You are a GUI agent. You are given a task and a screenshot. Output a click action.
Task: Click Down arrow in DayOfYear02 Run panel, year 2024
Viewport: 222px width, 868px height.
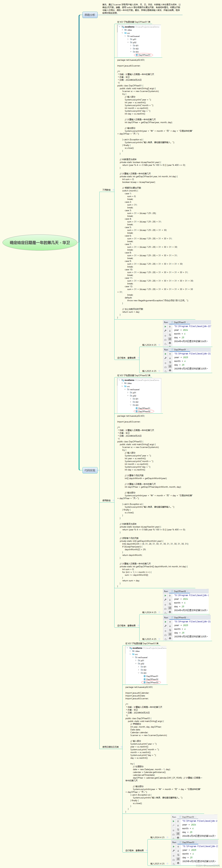click(x=170, y=600)
